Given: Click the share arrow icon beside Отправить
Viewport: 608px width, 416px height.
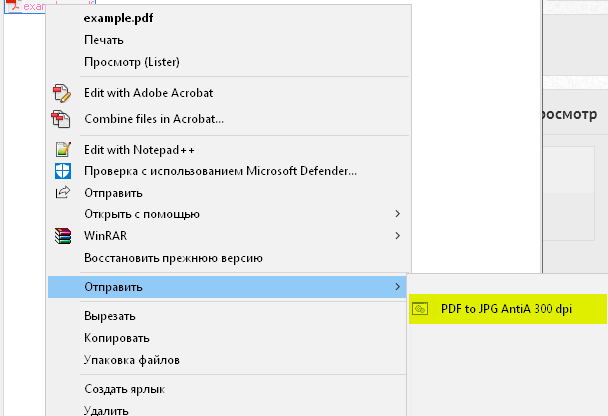Looking at the screenshot, I should pyautogui.click(x=63, y=193).
